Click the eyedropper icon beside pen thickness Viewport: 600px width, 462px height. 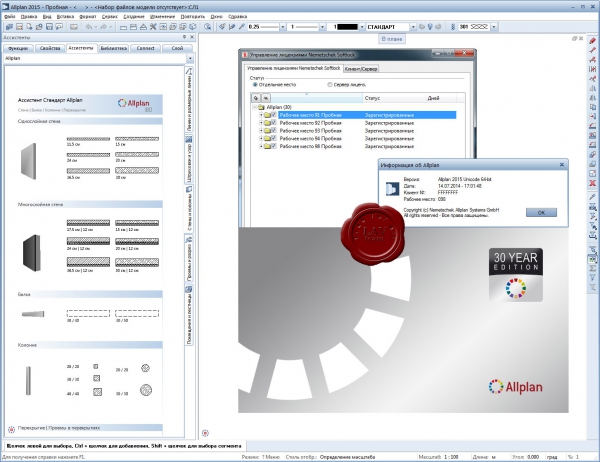(241, 27)
